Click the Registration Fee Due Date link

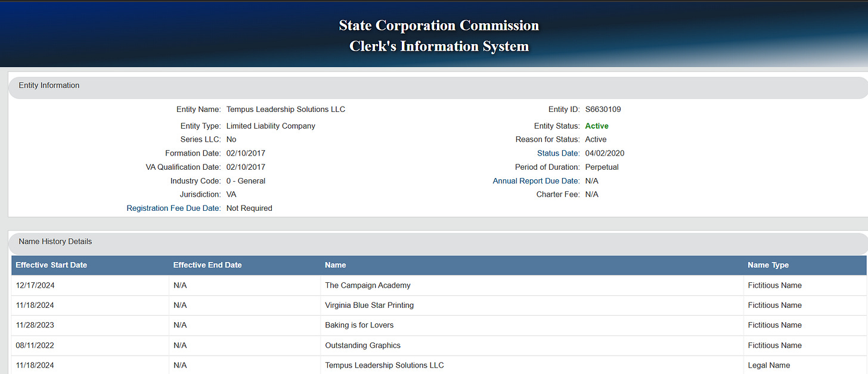(173, 208)
